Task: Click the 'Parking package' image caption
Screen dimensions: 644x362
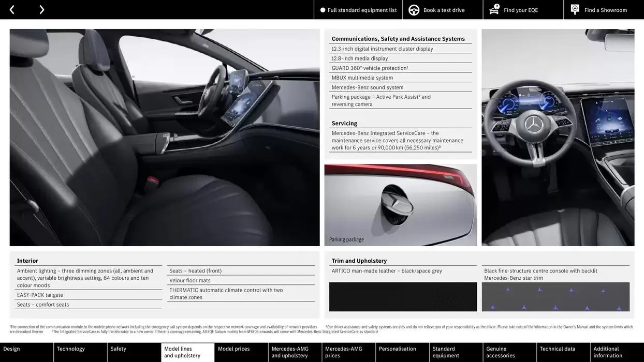Action: pyautogui.click(x=346, y=239)
